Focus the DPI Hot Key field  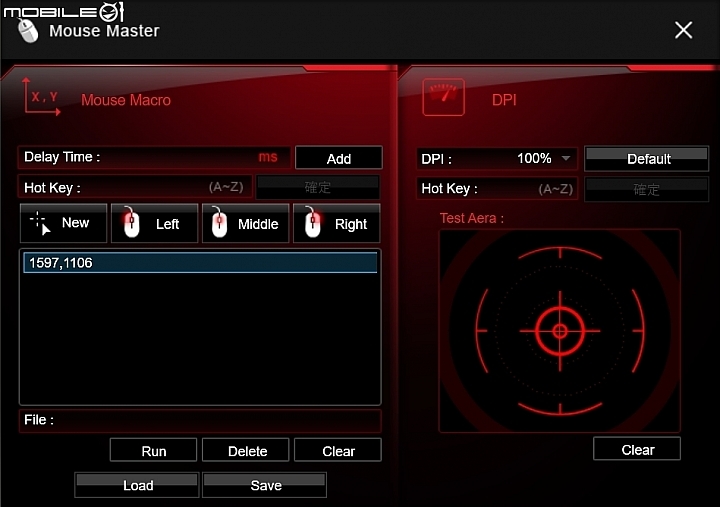(497, 188)
